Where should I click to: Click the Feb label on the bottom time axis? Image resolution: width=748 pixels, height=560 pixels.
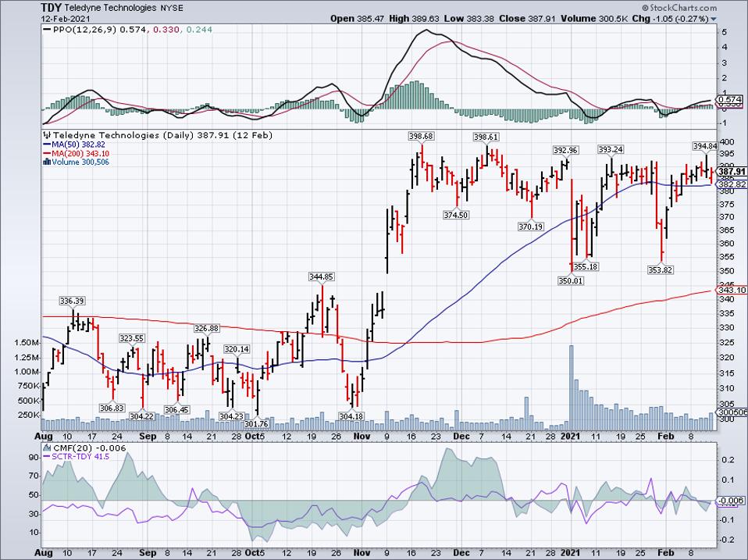(x=665, y=553)
